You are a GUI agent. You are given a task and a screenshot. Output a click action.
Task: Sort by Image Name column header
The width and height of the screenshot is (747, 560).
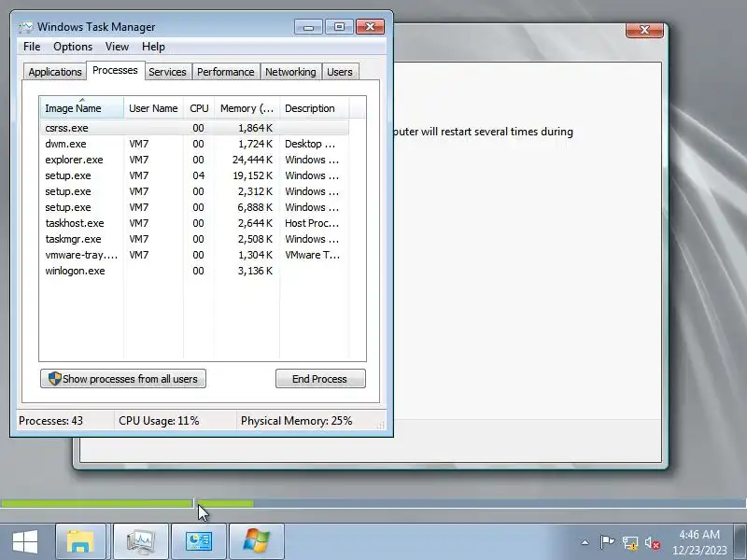coord(82,108)
